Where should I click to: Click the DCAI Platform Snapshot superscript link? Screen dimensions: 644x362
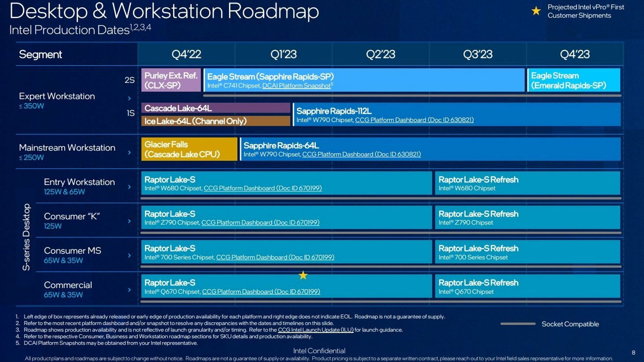point(307,87)
